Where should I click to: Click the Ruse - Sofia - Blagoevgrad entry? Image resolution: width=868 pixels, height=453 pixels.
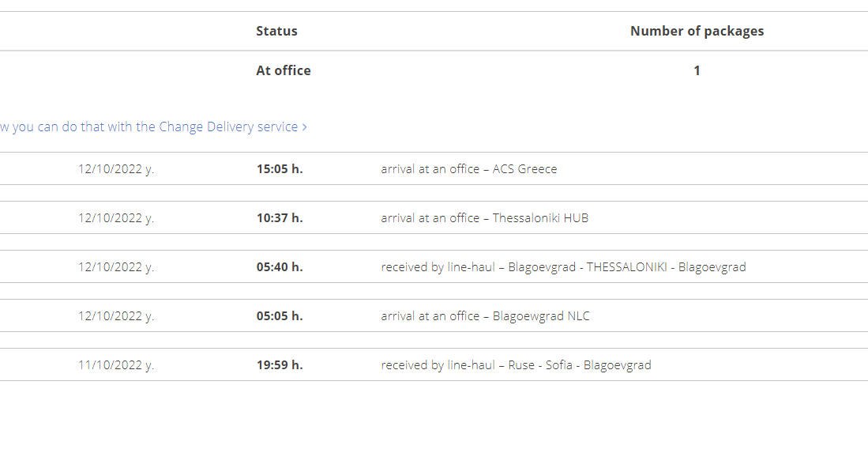[516, 365]
